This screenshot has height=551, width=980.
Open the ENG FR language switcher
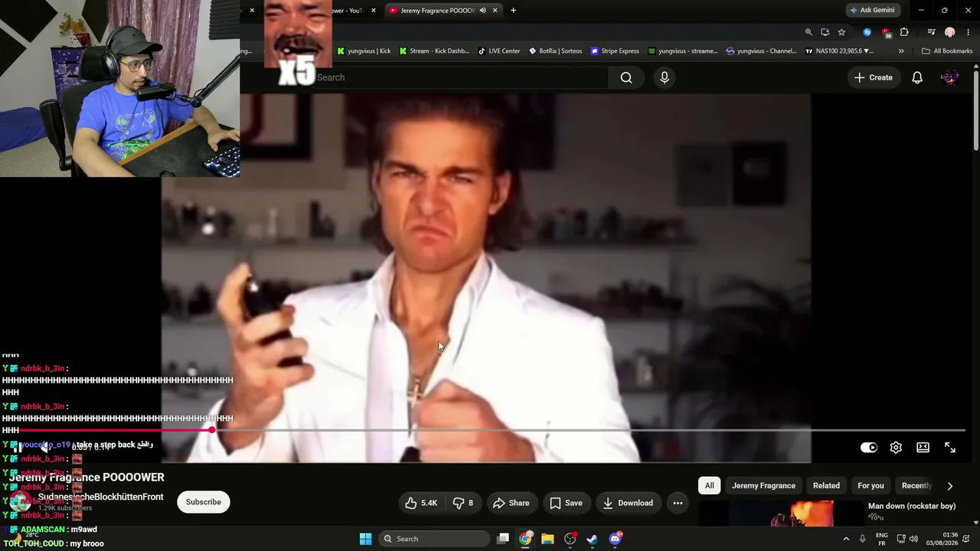pos(882,539)
